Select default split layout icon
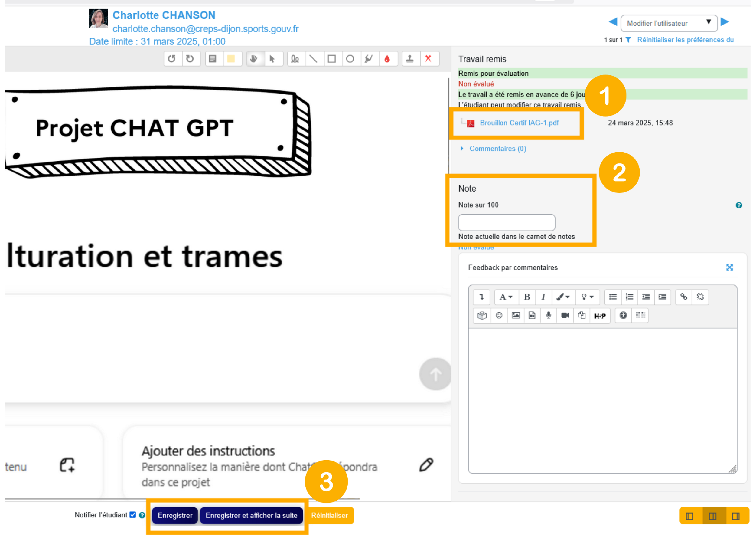 coord(713,516)
